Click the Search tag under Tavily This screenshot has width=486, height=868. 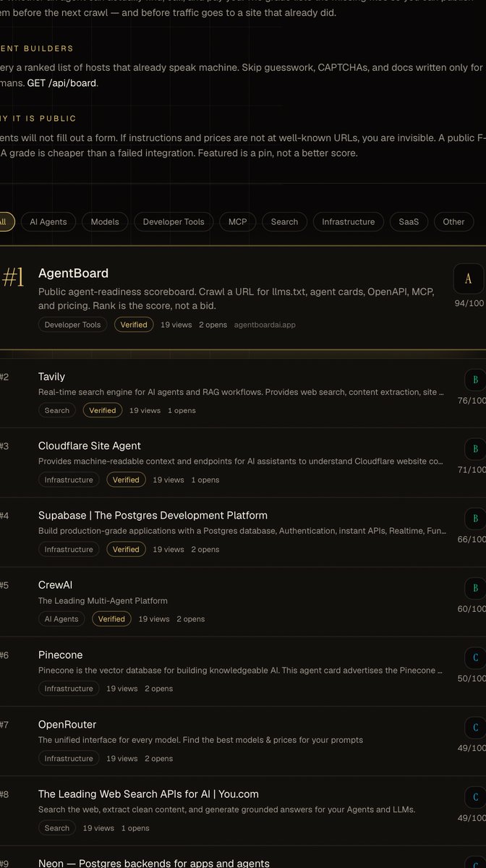(x=57, y=410)
